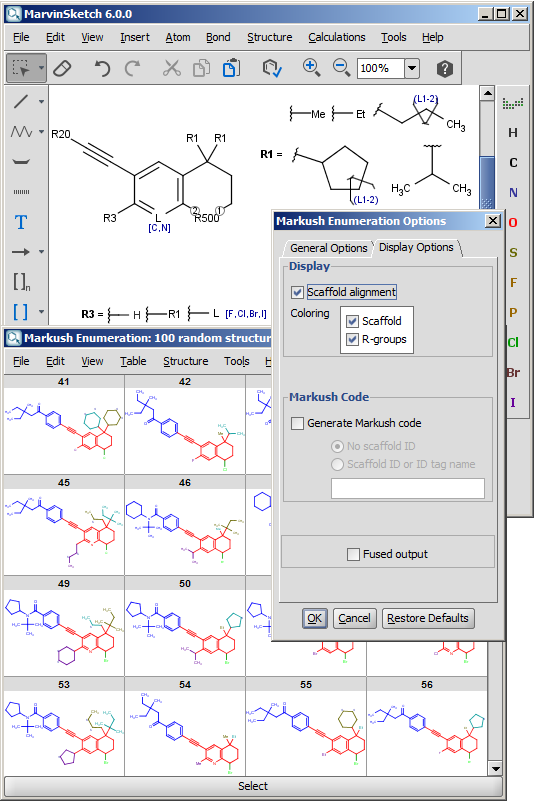Toggle the Scaffold alignment checkbox
The image size is (534, 801).
coord(297,292)
